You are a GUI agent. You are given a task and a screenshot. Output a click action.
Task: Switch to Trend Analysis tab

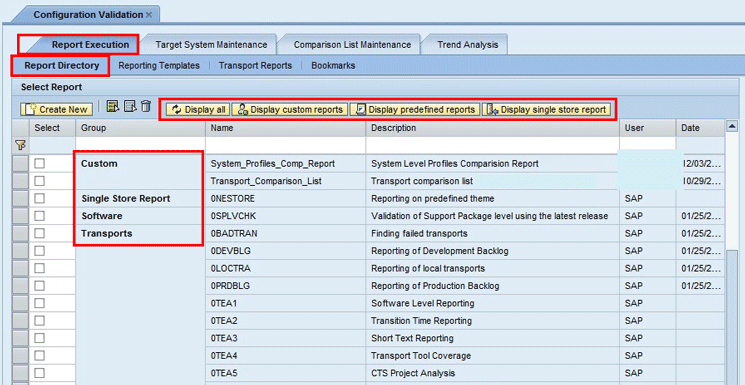(468, 45)
